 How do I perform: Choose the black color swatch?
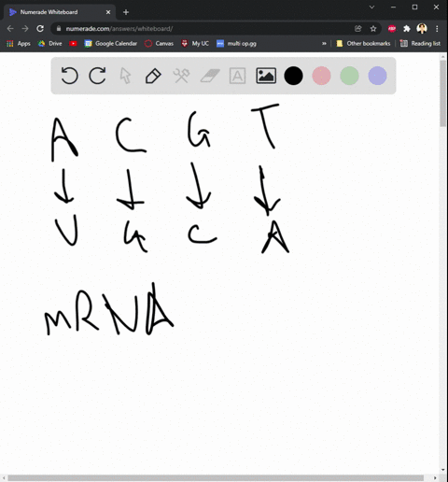(293, 76)
